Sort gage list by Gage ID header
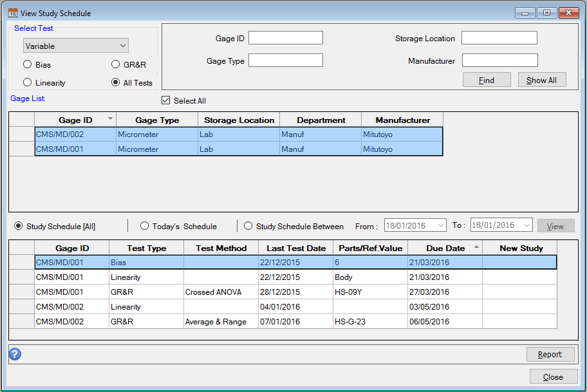Image resolution: width=587 pixels, height=392 pixels. pyautogui.click(x=75, y=120)
